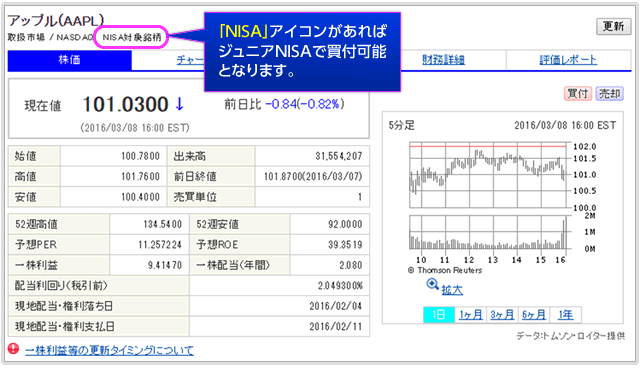Switch chart period to 3ヶ月
Viewport: 640px width, 368px height.
(x=502, y=315)
